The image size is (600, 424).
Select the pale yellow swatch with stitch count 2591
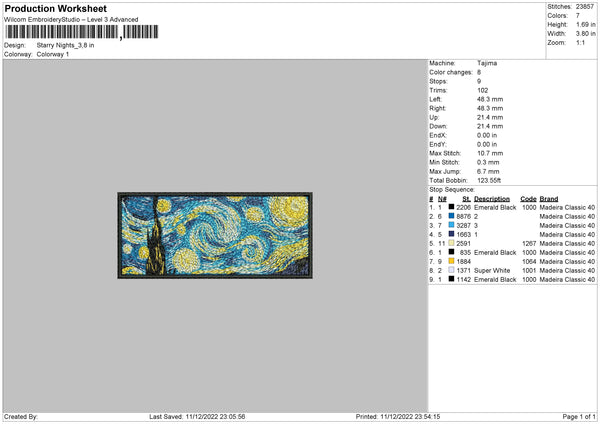click(x=452, y=243)
